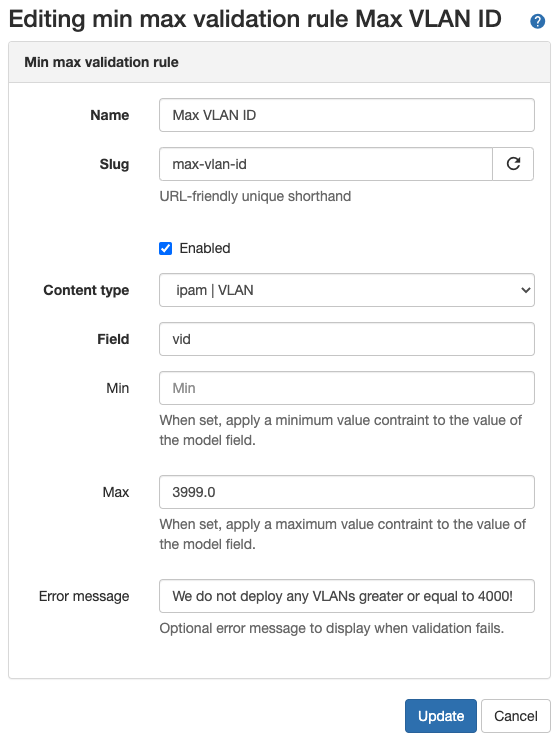Click the chevron arrow on ipam | VLAN select

[x=525, y=290]
